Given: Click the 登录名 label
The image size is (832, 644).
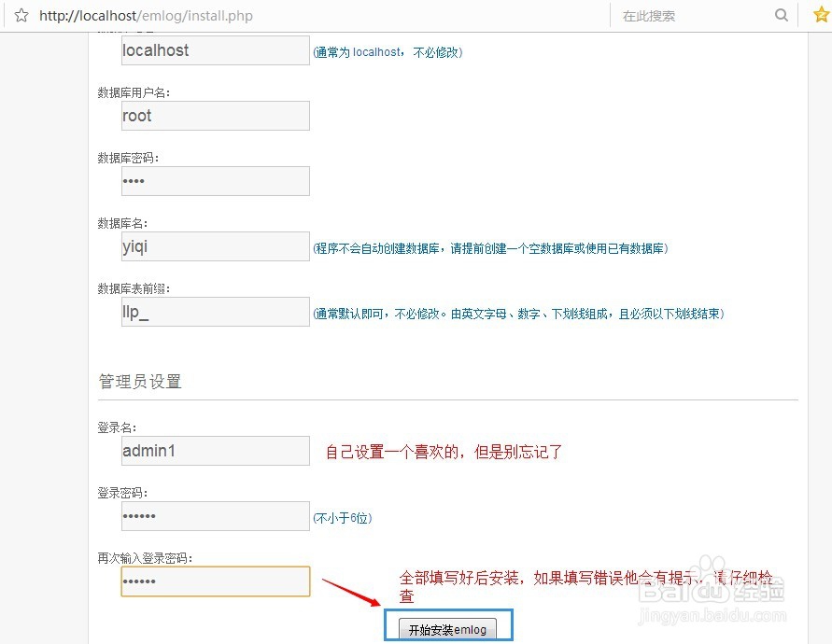Looking at the screenshot, I should click(117, 427).
